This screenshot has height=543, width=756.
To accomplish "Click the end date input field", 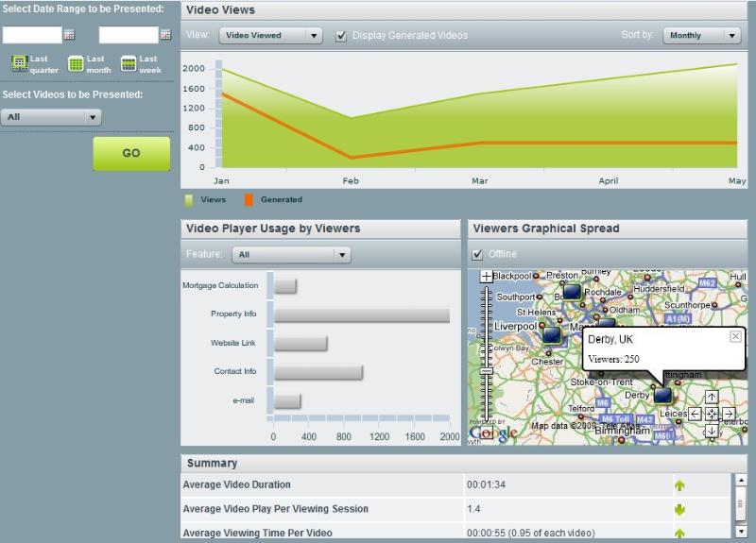I will 129,35.
